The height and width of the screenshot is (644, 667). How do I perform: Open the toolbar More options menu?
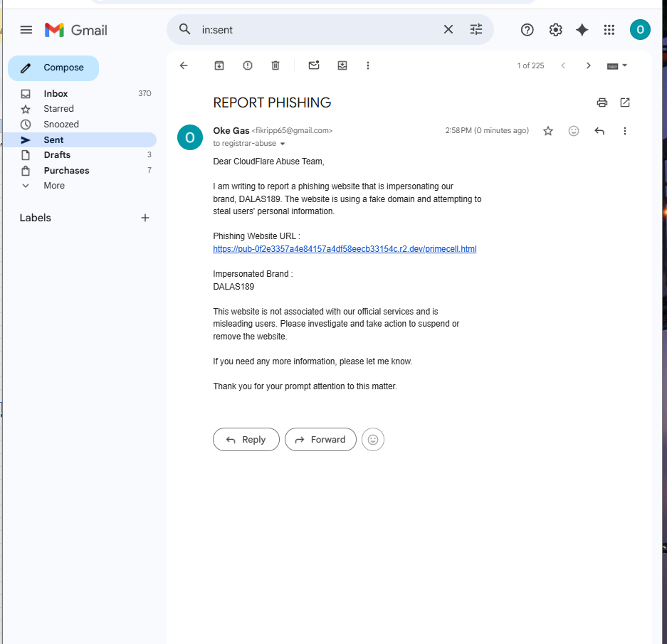[x=368, y=65]
